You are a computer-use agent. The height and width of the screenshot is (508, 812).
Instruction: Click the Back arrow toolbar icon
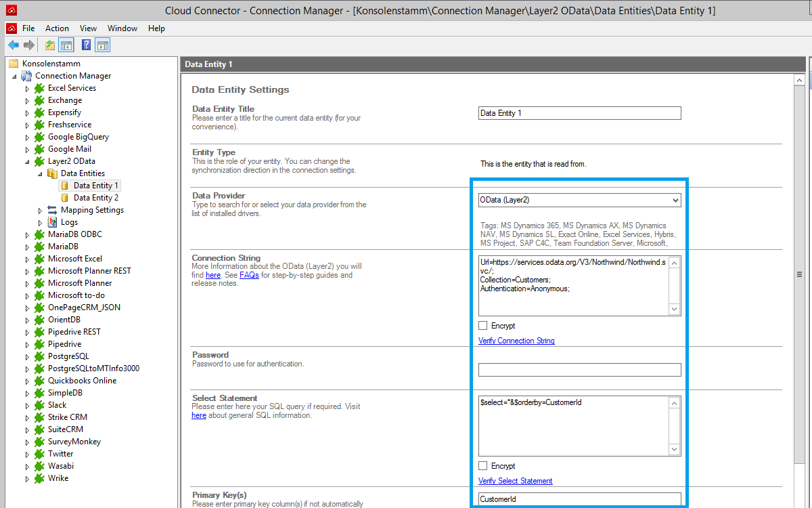click(x=13, y=45)
